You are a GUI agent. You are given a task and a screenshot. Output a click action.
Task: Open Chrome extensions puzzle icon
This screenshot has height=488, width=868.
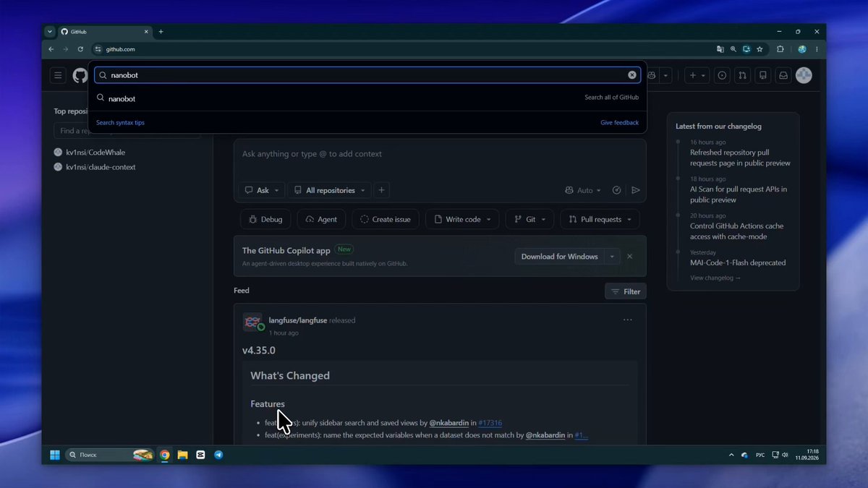[780, 49]
